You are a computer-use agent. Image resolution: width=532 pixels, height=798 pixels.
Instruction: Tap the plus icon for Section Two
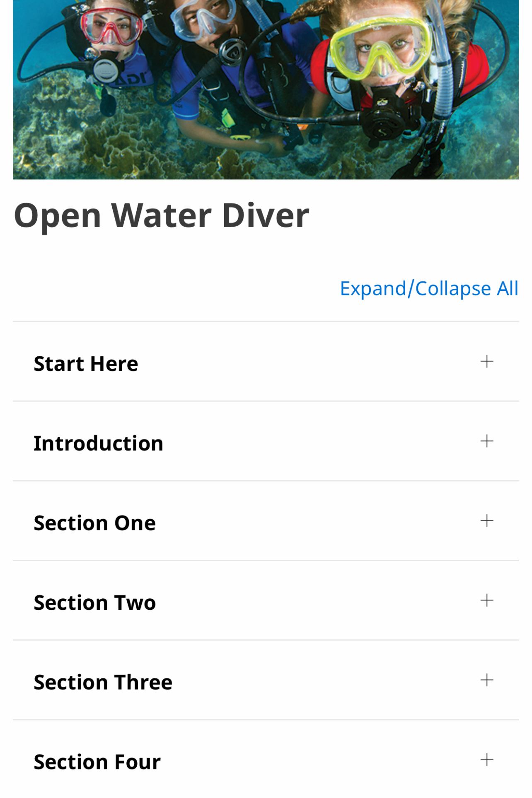(x=487, y=600)
